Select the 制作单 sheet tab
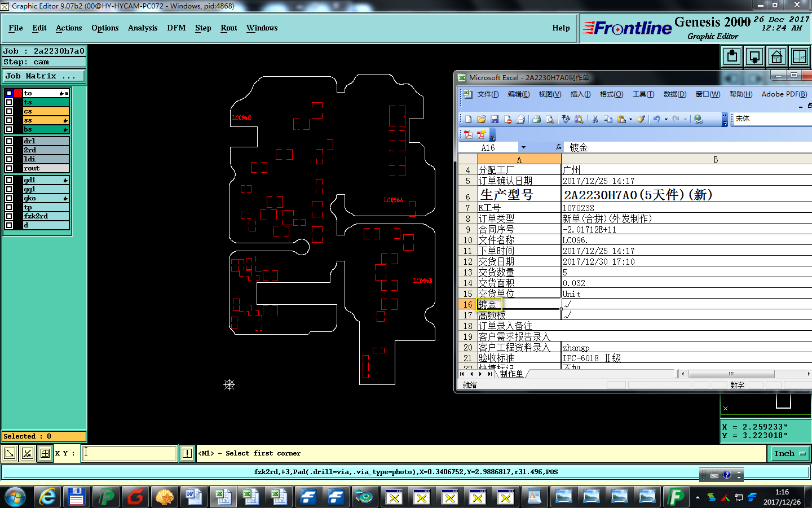812x508 pixels. click(511, 374)
